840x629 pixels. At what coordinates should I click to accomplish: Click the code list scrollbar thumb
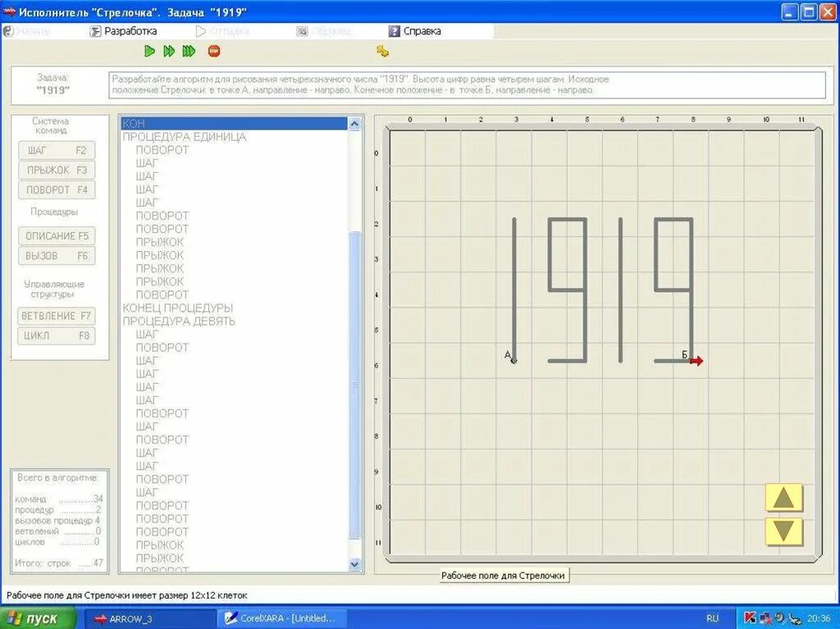click(354, 385)
